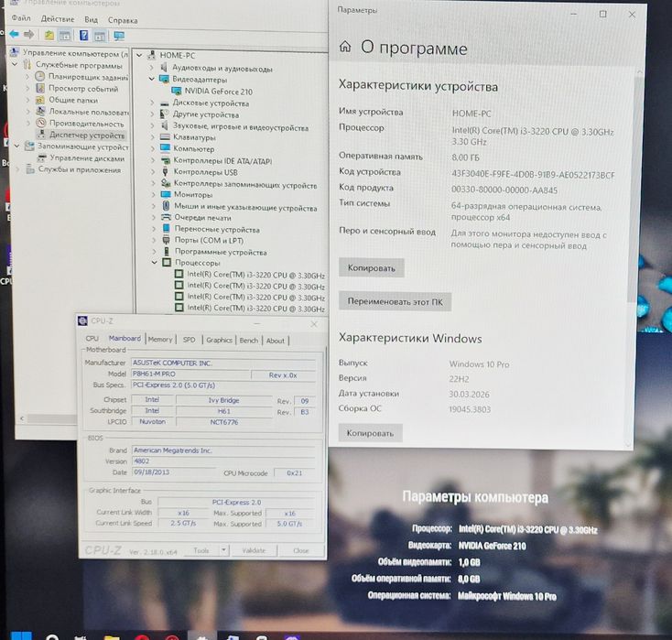The image size is (672, 640).
Task: Switch to SPD tab in CPU-Z
Action: click(x=189, y=340)
